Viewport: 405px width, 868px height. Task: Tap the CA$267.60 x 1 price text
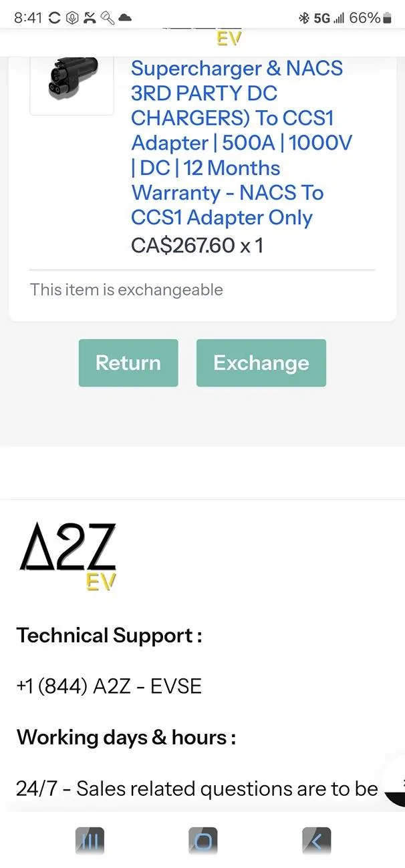[197, 245]
